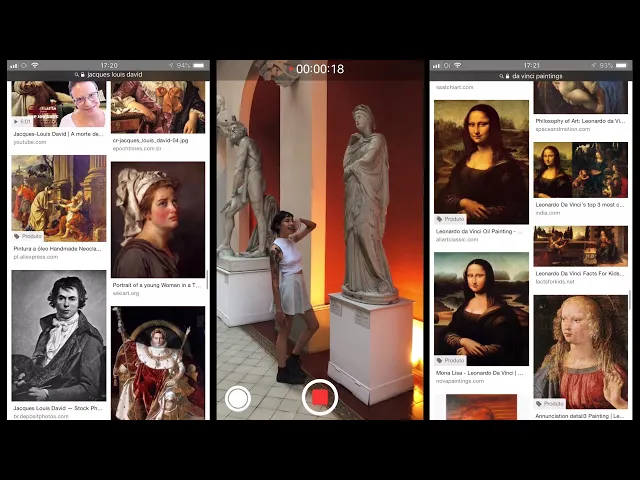Open the black-and-white Jacques Louis David portrait

pos(59,336)
